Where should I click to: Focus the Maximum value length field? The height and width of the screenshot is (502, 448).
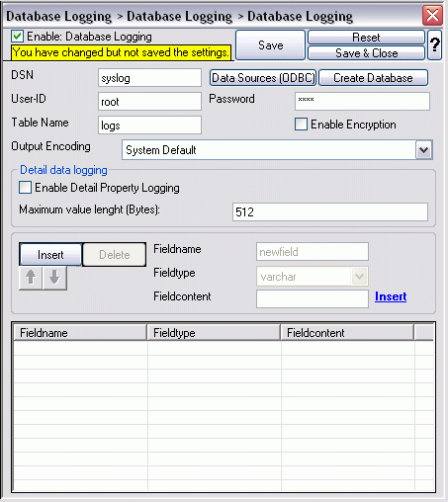pos(330,211)
